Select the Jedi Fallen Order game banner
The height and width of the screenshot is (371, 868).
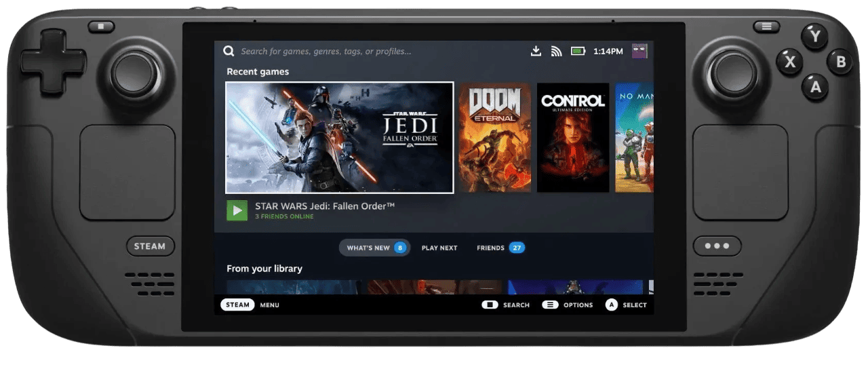click(x=340, y=138)
